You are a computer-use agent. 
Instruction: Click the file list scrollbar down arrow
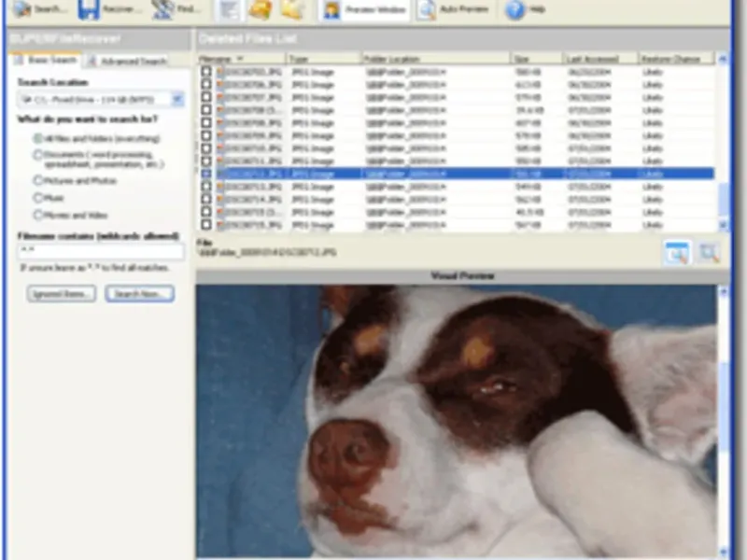723,225
